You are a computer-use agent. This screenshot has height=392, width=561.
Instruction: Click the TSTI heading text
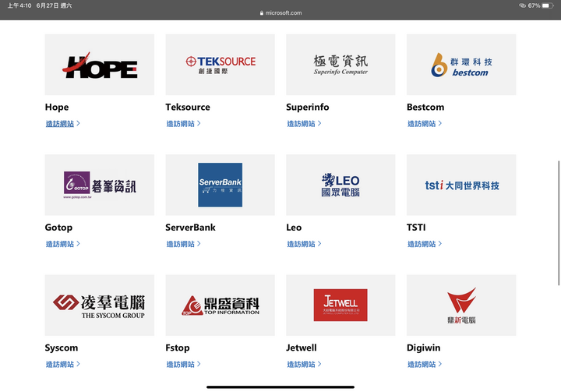pyautogui.click(x=416, y=228)
